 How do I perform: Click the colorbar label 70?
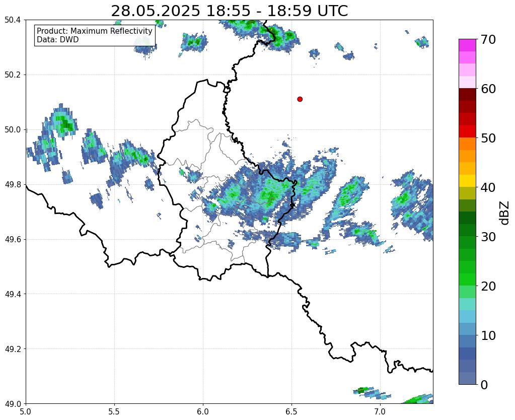click(488, 39)
